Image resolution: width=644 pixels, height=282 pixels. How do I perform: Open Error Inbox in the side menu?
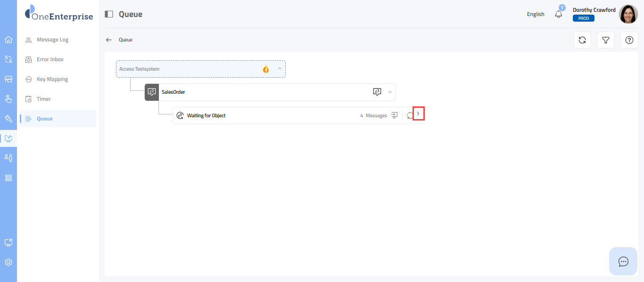coord(50,59)
